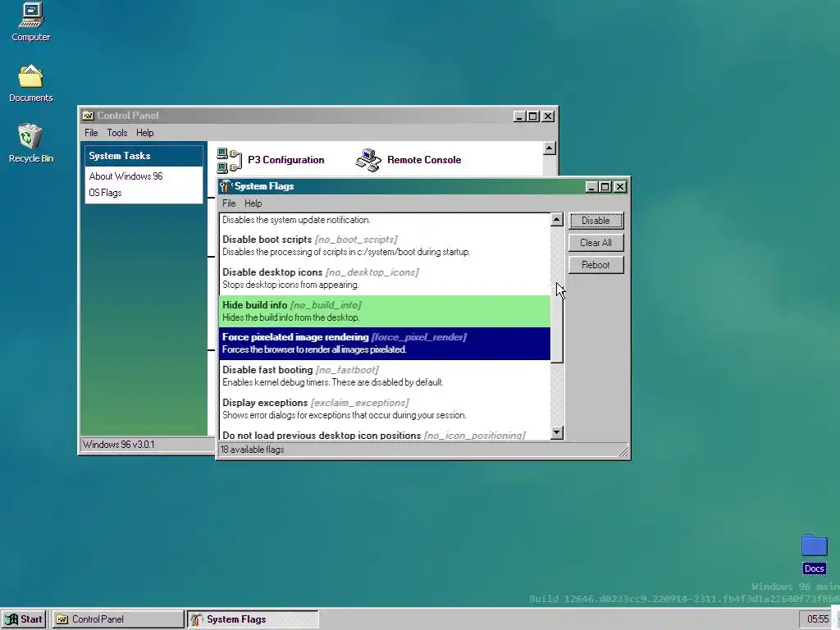Screen dimensions: 840x630
Task: Switch to System Flags in the taskbar
Action: [x=253, y=619]
